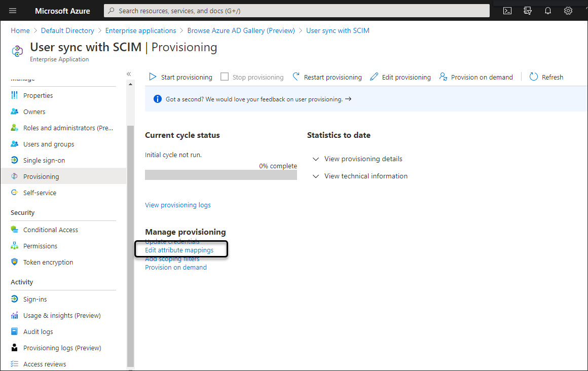Click the provisioning cycle progress bar
Image resolution: width=588 pixels, height=371 pixels.
[221, 175]
